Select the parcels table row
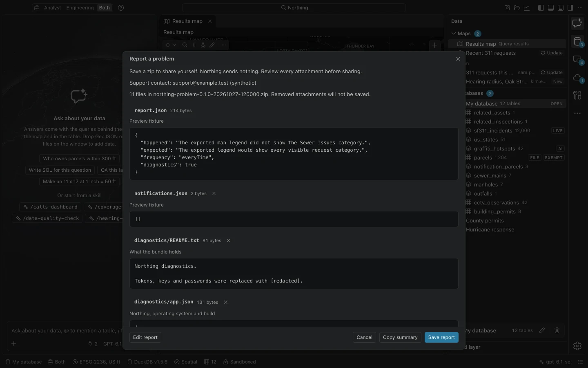588x368 pixels. 515,158
